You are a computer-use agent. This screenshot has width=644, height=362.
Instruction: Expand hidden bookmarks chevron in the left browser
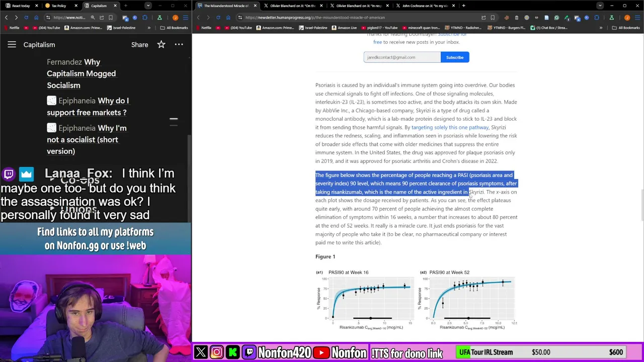(x=149, y=28)
